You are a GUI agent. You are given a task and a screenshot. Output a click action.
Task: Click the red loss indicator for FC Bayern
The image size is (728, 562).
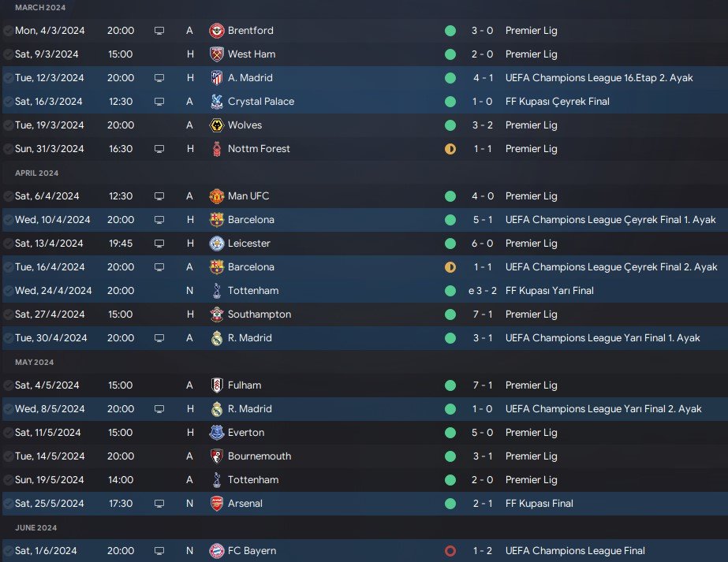click(x=450, y=551)
